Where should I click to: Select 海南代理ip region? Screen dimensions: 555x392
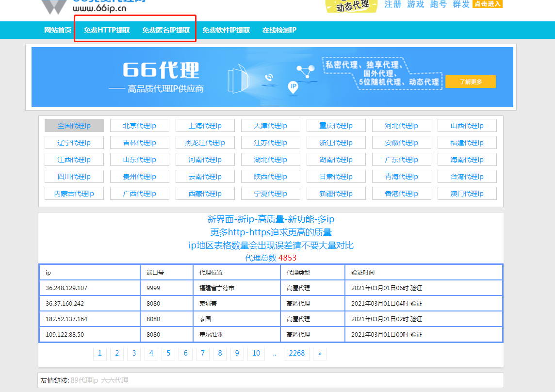(x=467, y=159)
